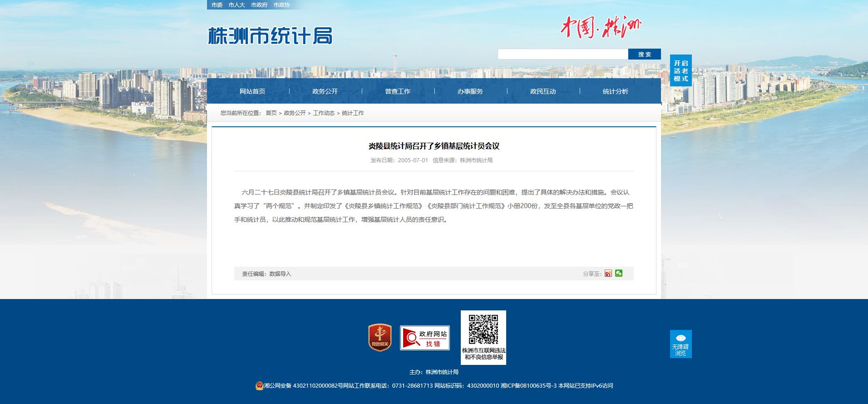Click the 株洲市统计局 site logo
868x404 pixels.
tap(270, 36)
